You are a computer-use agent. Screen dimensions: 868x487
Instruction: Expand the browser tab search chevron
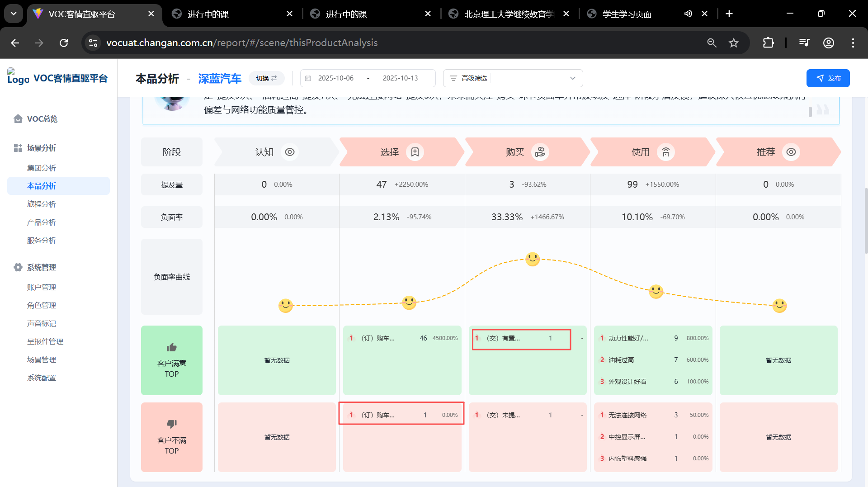pyautogui.click(x=14, y=14)
